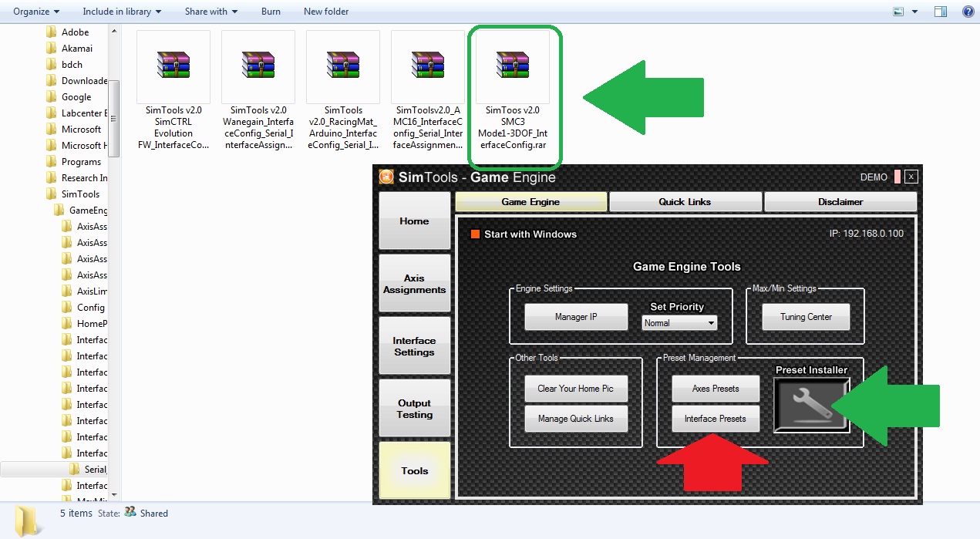
Task: Select the Config folder in tree
Action: click(x=83, y=308)
